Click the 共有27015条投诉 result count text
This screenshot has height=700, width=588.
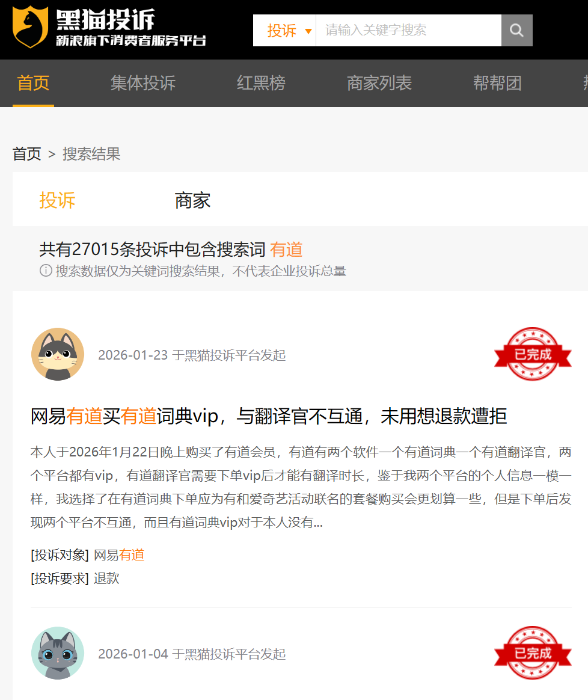point(152,249)
